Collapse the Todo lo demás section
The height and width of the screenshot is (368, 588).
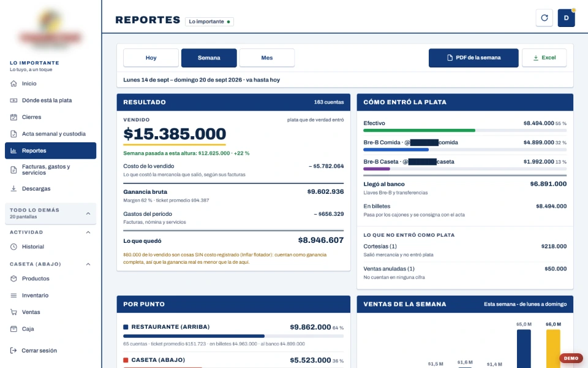point(51,213)
